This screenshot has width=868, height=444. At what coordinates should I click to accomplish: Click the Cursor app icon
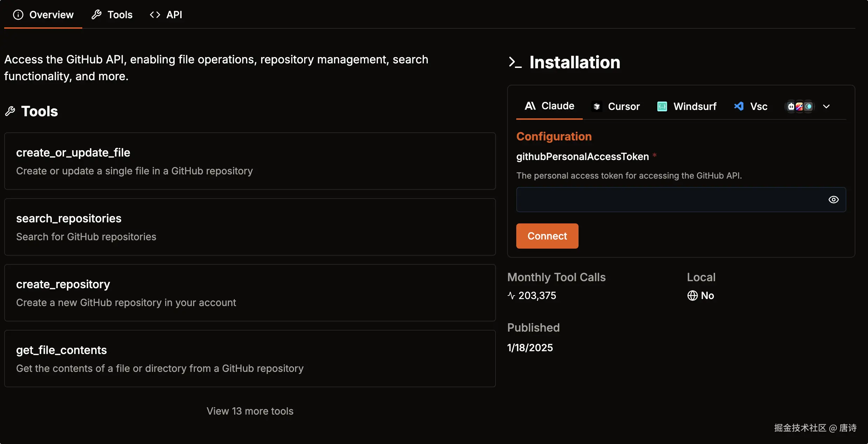(597, 106)
